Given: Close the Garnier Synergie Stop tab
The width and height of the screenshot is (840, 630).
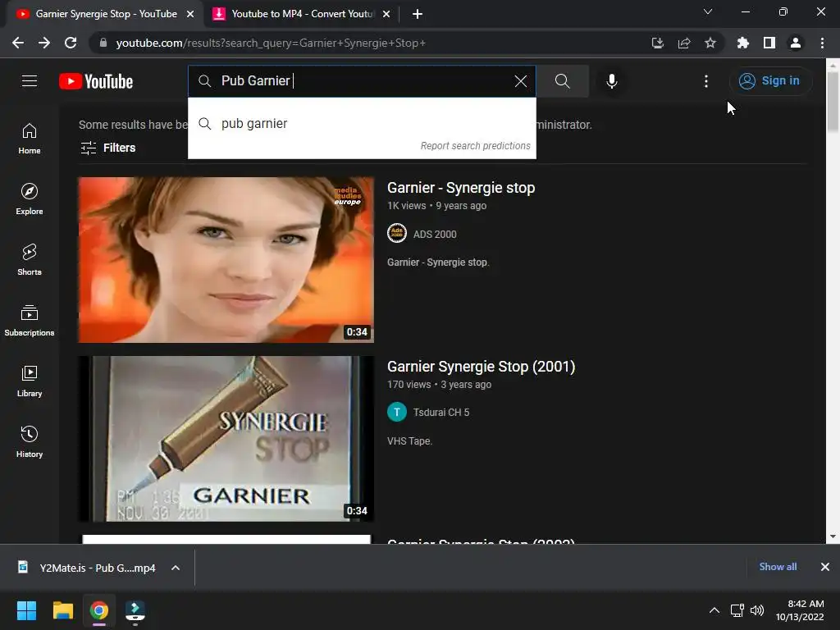Looking at the screenshot, I should point(190,14).
